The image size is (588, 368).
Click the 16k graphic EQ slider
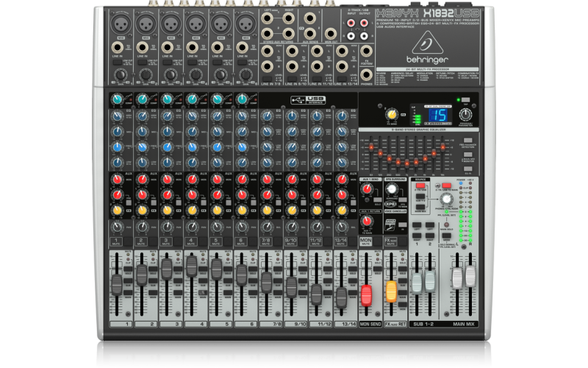point(442,146)
